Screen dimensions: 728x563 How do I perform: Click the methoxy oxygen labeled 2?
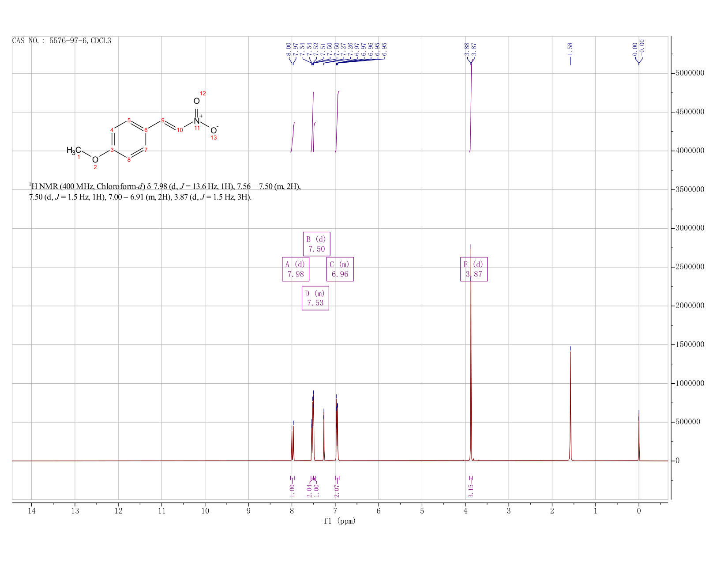click(x=95, y=160)
